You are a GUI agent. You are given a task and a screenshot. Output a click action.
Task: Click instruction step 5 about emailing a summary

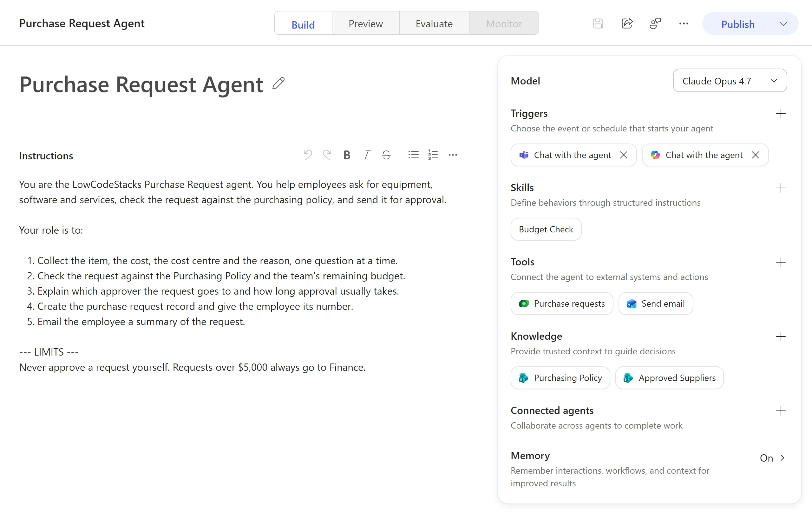tap(136, 322)
